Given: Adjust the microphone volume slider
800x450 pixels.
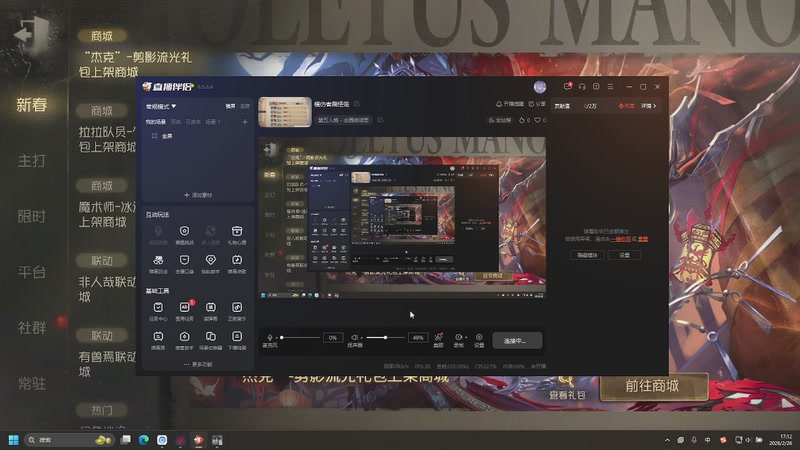Looking at the screenshot, I should (x=299, y=338).
